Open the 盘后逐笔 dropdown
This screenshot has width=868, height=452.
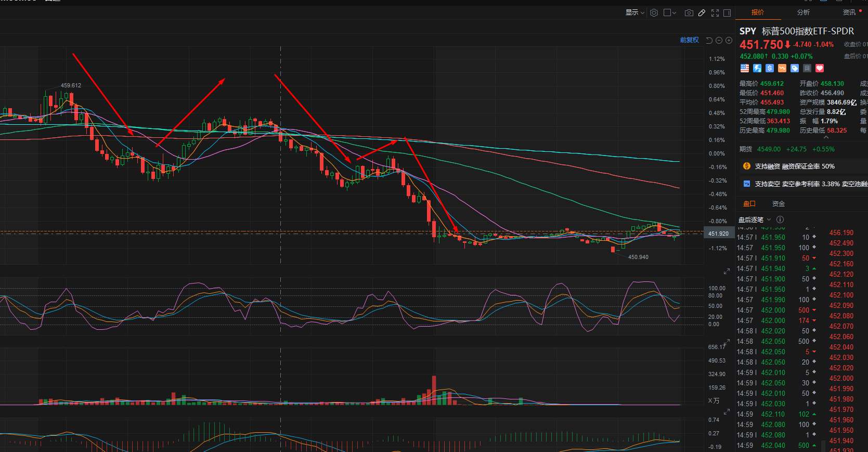tap(755, 219)
